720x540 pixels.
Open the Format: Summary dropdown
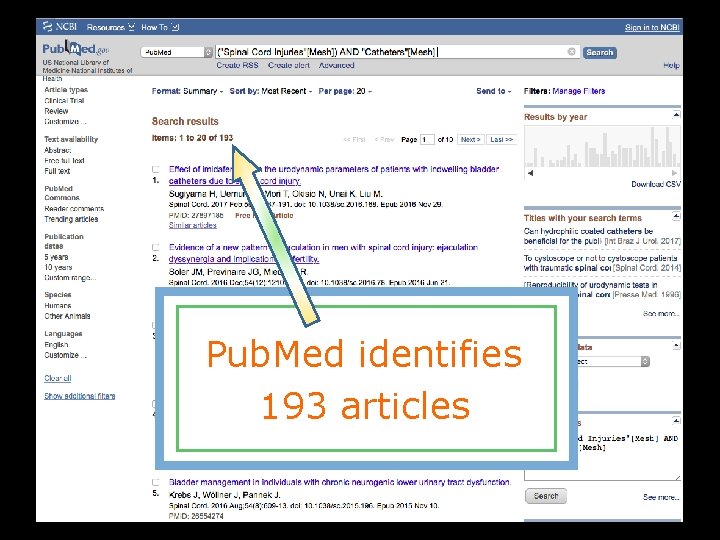[187, 91]
